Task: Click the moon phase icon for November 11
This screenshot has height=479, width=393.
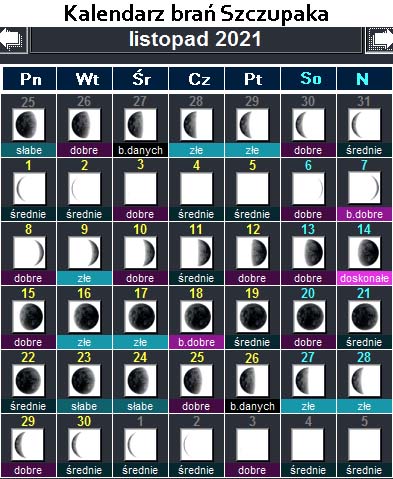Action: [196, 252]
